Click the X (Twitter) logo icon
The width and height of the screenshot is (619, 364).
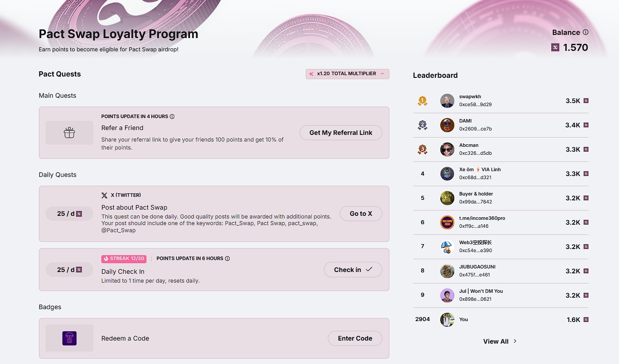click(x=104, y=195)
